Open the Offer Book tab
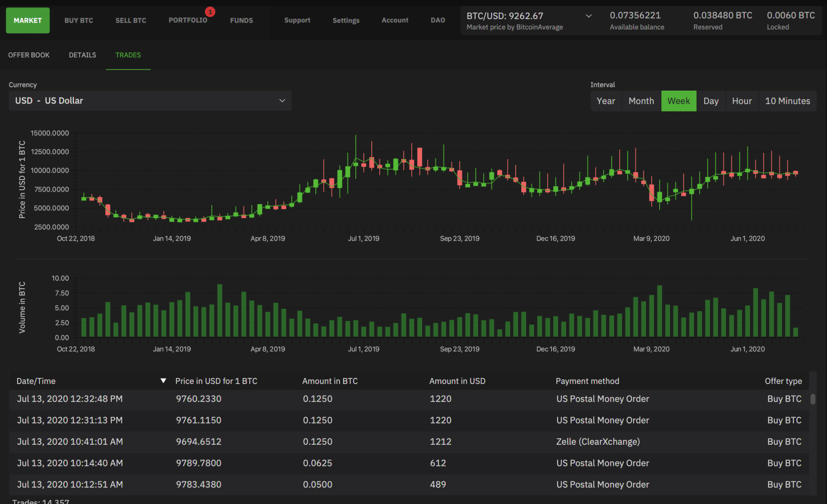 [29, 55]
